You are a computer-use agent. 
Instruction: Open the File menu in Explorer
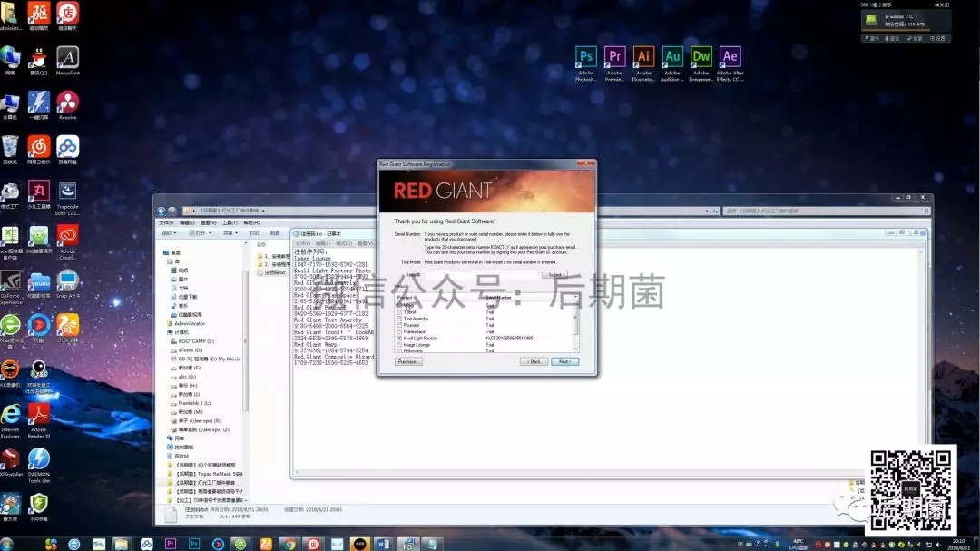coord(166,222)
